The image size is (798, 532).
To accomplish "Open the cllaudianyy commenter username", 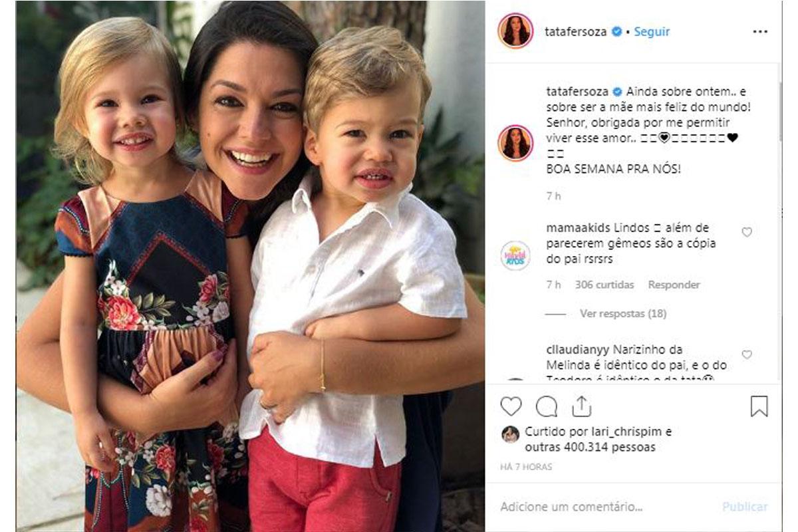I will click(x=576, y=349).
